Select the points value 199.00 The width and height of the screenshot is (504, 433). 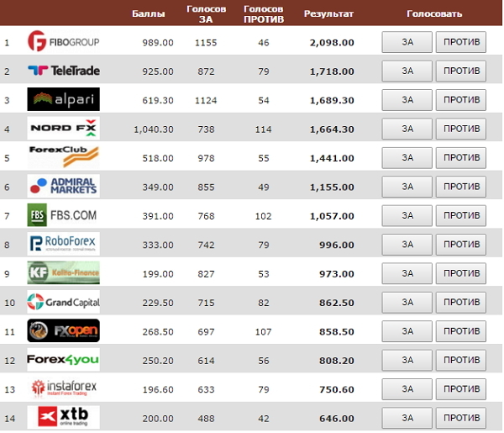tap(158, 274)
